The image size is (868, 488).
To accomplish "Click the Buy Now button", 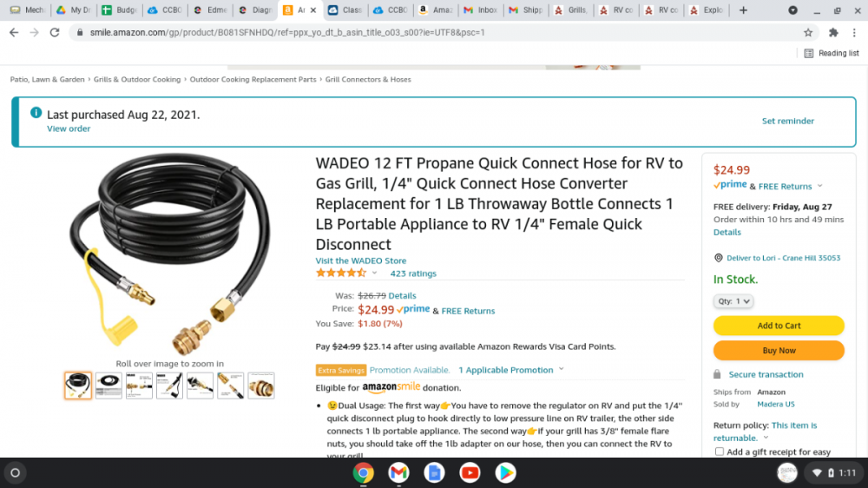I will coord(779,351).
